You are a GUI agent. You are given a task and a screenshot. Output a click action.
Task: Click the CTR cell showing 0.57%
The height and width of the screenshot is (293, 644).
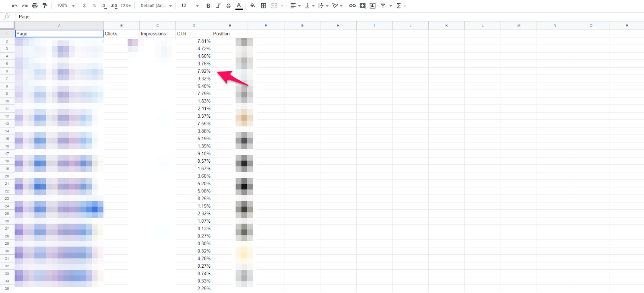194,161
